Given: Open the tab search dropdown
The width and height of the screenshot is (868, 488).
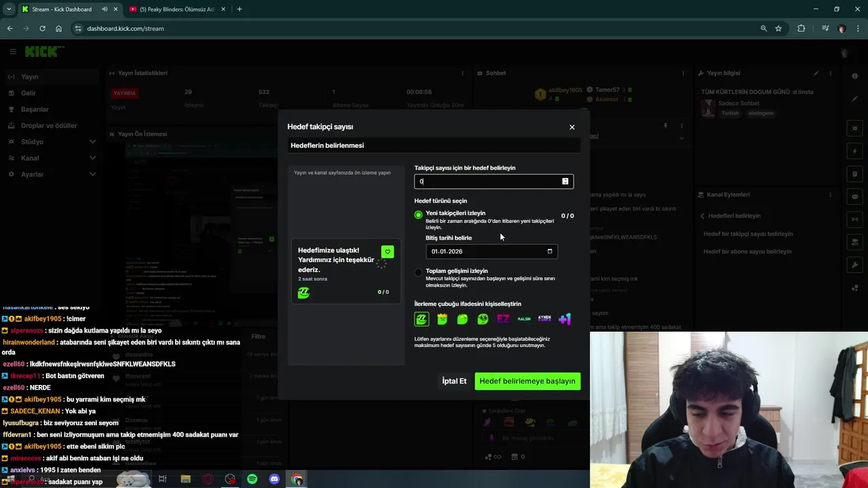Looking at the screenshot, I should point(9,9).
